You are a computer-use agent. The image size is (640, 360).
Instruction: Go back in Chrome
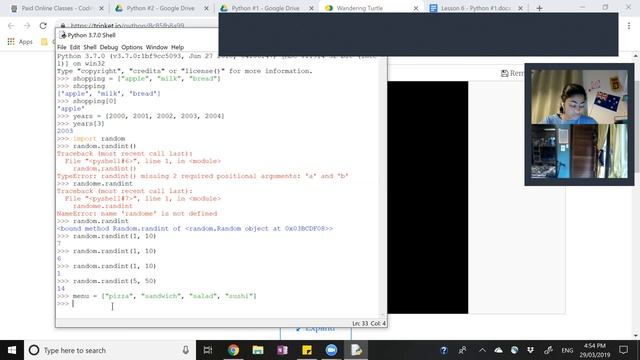click(x=11, y=25)
